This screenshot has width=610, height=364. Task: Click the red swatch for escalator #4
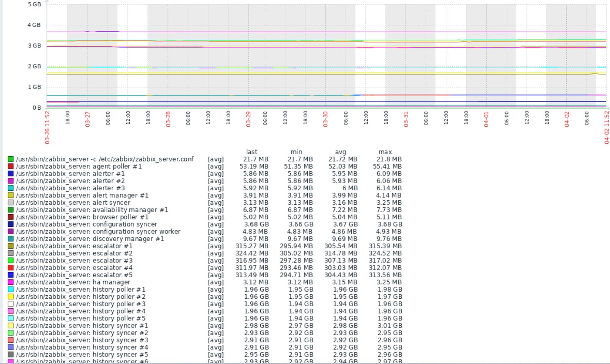[11, 268]
